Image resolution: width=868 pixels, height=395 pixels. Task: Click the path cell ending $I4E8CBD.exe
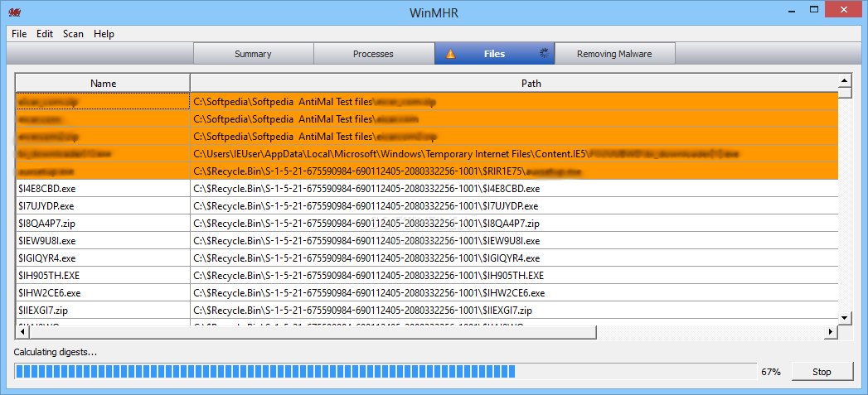514,189
